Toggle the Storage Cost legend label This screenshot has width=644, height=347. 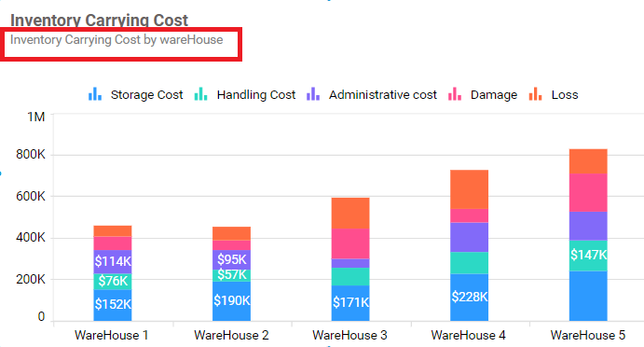(146, 94)
